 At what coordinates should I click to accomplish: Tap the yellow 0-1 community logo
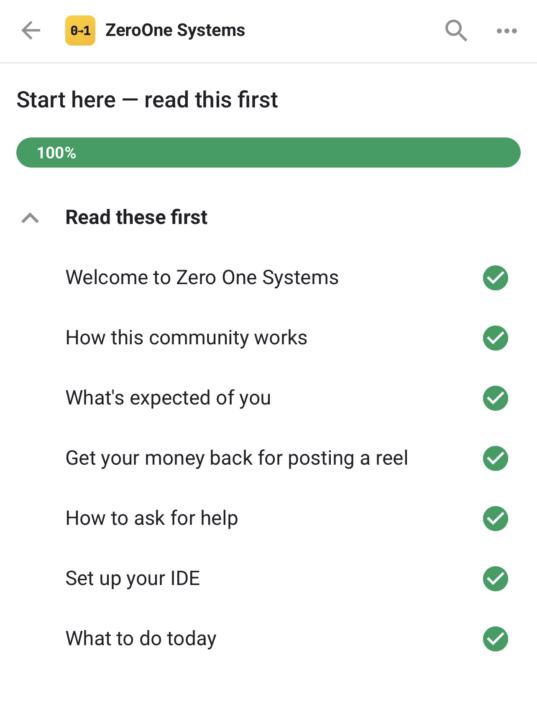[80, 30]
